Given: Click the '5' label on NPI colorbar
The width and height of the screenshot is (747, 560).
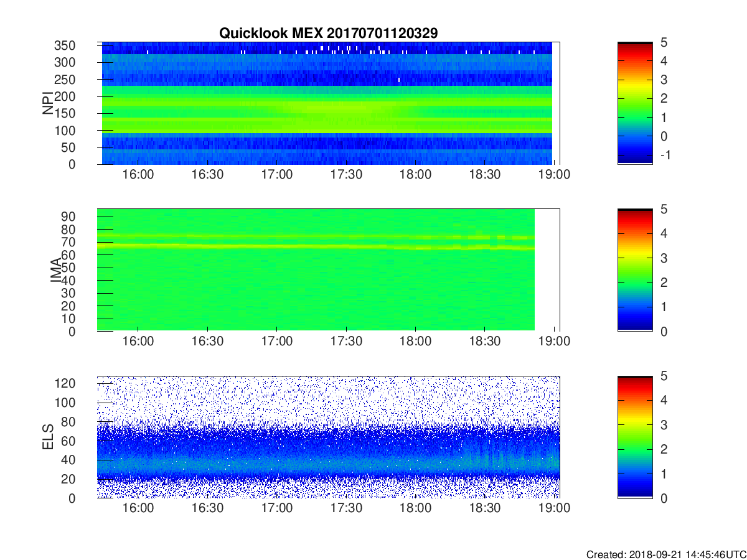Looking at the screenshot, I should click(x=663, y=42).
